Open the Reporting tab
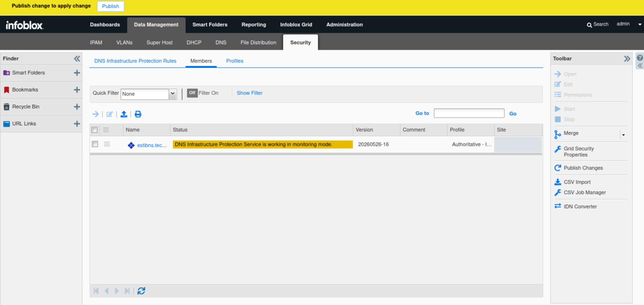The width and height of the screenshot is (644, 305). click(253, 25)
